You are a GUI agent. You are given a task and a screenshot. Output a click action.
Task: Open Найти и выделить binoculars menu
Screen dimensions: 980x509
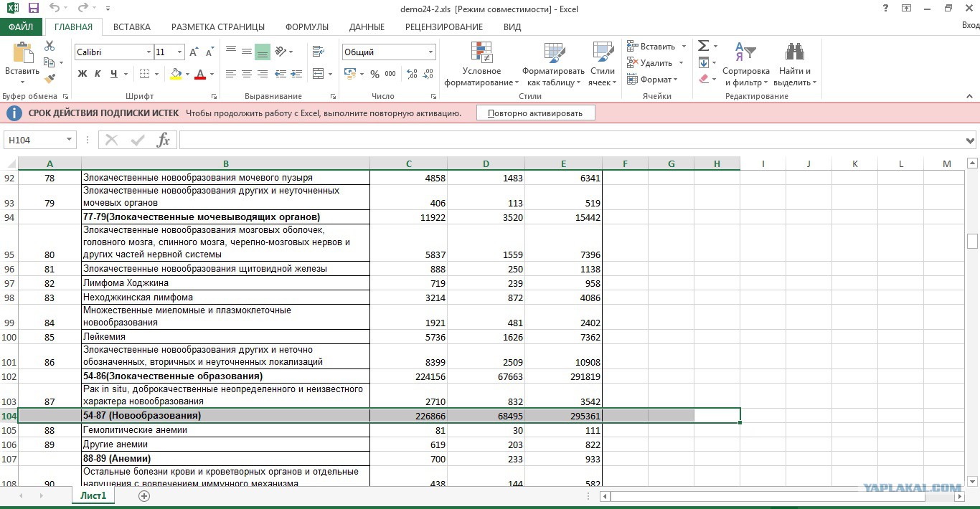click(795, 64)
